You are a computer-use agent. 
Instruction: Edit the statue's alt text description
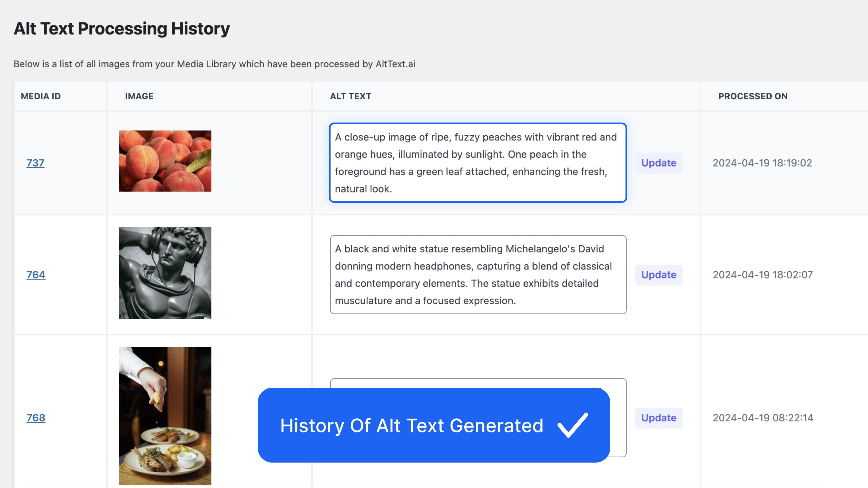coord(478,274)
